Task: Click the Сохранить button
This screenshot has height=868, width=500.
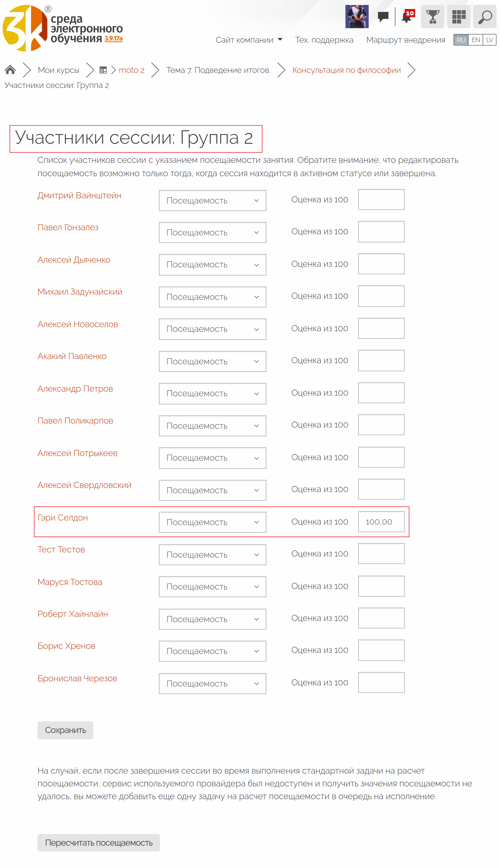Action: point(65,730)
